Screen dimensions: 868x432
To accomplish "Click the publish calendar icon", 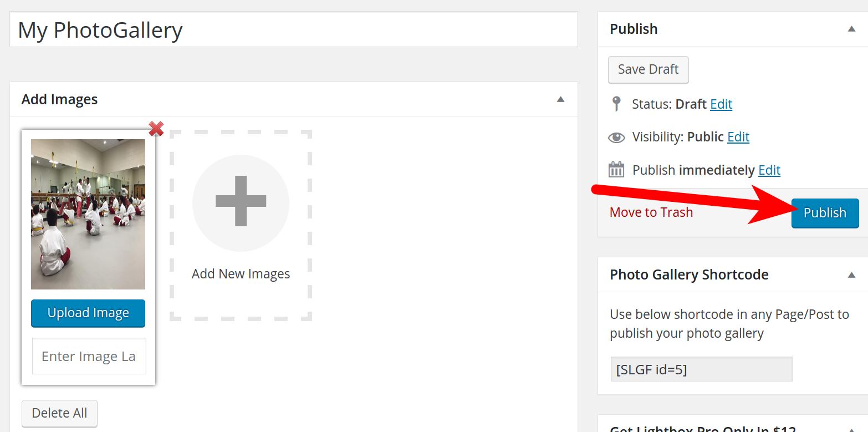I will click(x=616, y=170).
